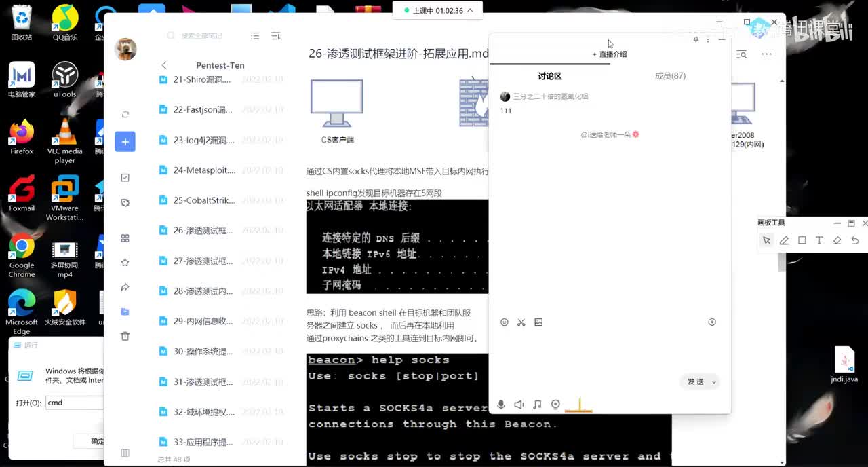Switch to the 讨论区 tab
The width and height of the screenshot is (868, 467).
click(550, 76)
